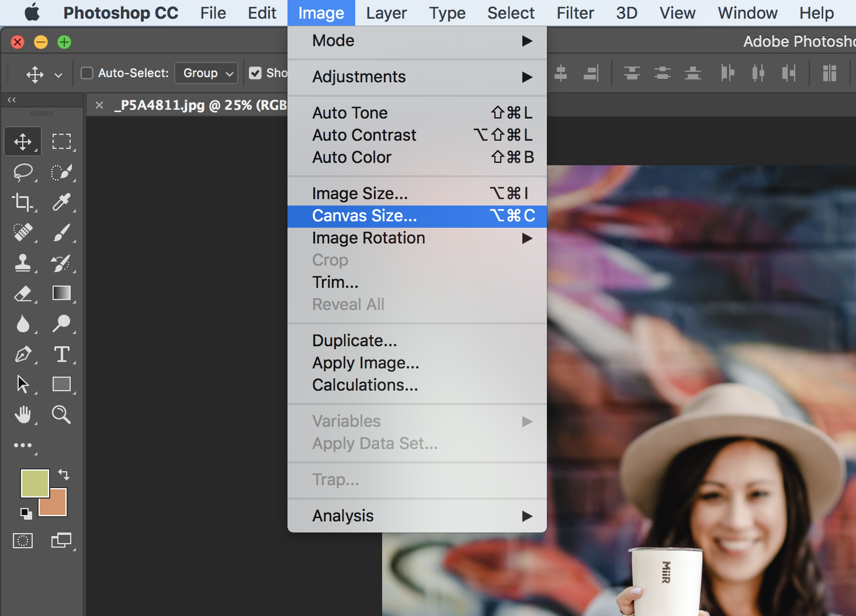Select the Move tool in the toolbox
This screenshot has height=616, width=856.
(x=23, y=141)
